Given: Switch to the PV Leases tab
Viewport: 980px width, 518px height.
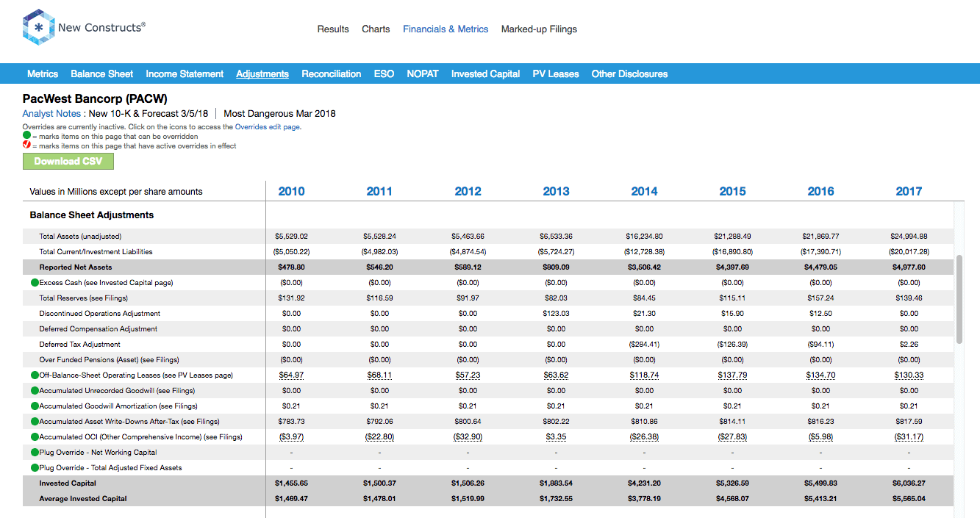Looking at the screenshot, I should (x=556, y=74).
